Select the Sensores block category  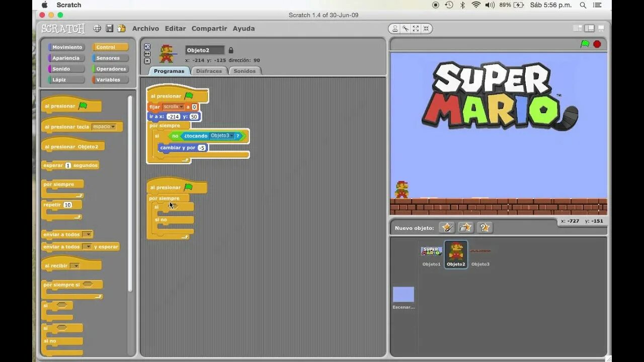pyautogui.click(x=110, y=58)
